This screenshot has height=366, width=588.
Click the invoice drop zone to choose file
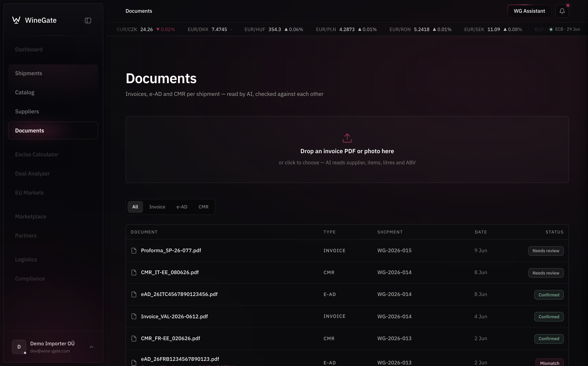coord(347,150)
